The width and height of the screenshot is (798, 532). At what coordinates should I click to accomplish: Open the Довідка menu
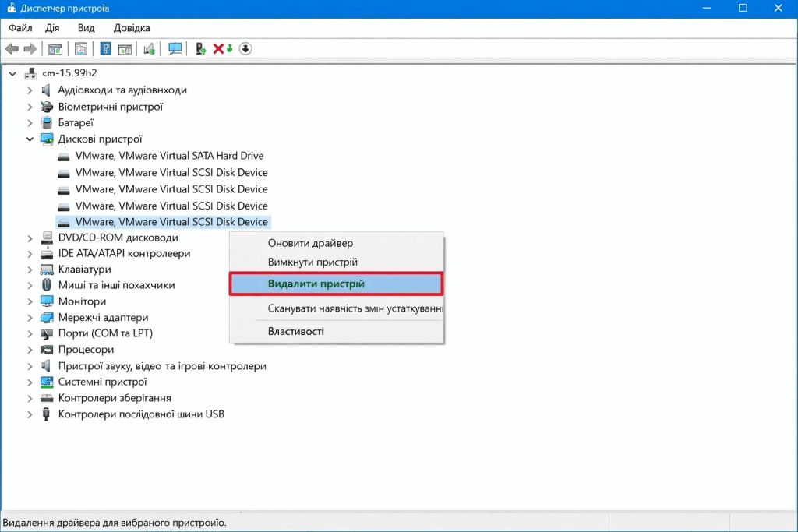coord(132,28)
